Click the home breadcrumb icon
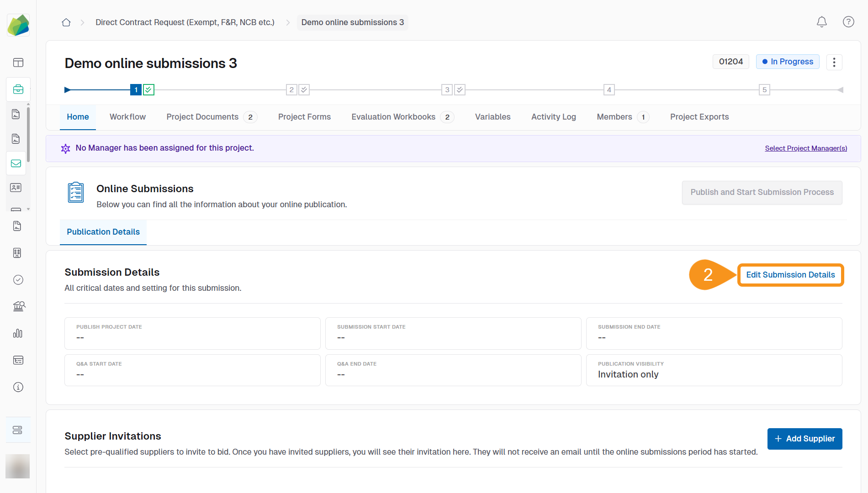 point(66,22)
